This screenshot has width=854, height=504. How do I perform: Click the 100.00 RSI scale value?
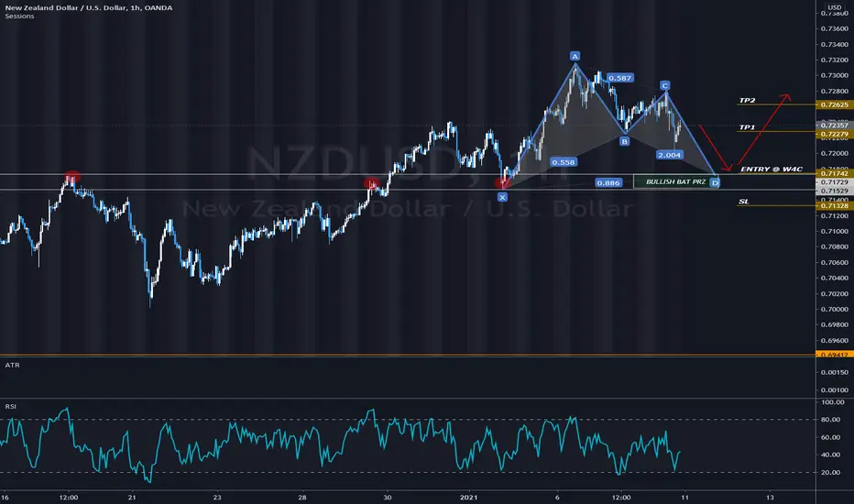click(833, 402)
